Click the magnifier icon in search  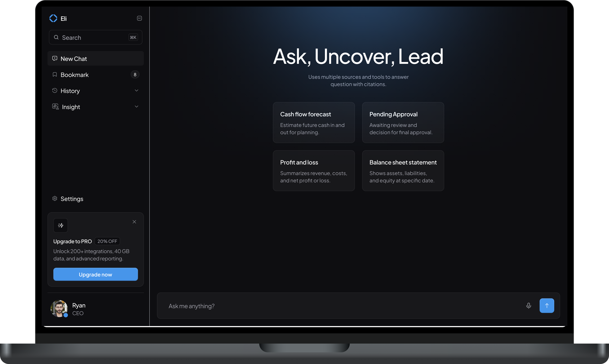click(56, 37)
